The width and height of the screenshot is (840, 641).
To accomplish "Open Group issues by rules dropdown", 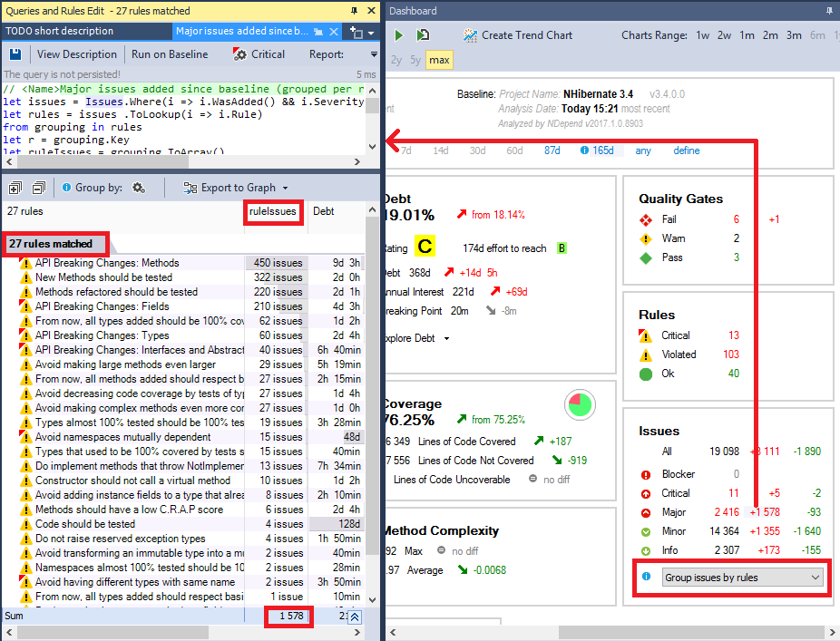I will click(742, 578).
